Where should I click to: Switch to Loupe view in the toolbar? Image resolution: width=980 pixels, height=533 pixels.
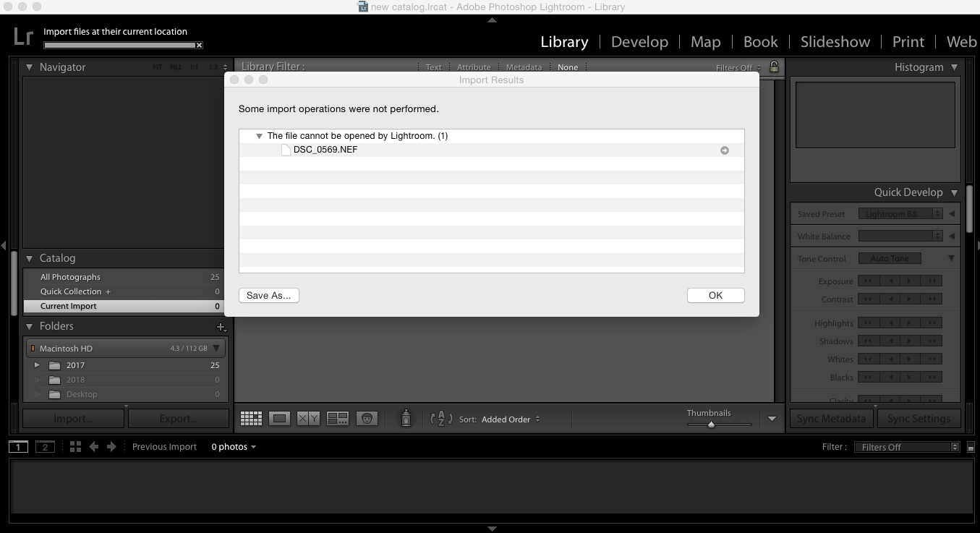click(279, 419)
